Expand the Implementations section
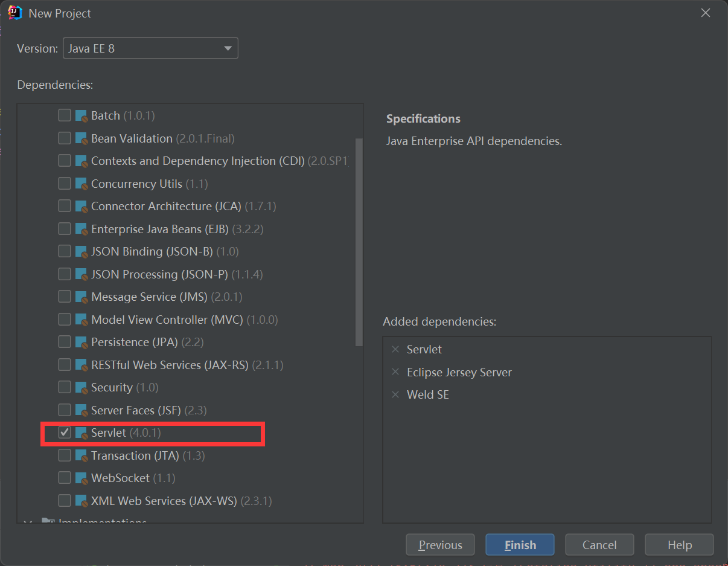The image size is (728, 566). tap(28, 521)
